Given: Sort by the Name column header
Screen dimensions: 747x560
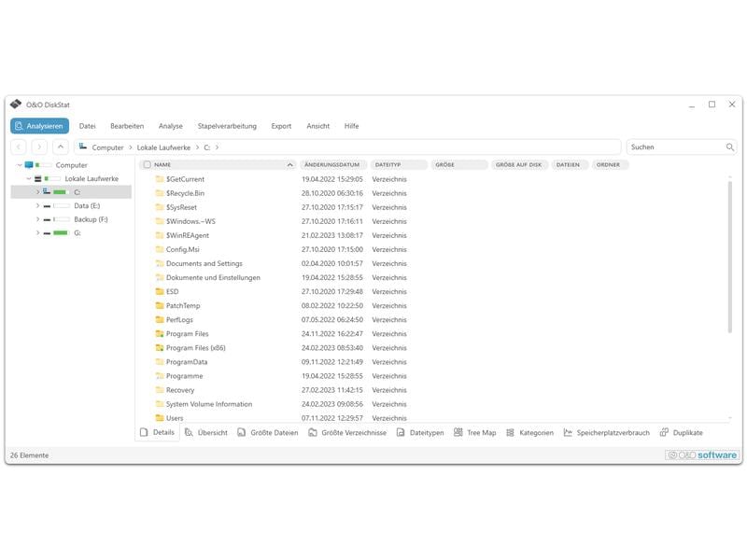Looking at the screenshot, I should (218, 165).
